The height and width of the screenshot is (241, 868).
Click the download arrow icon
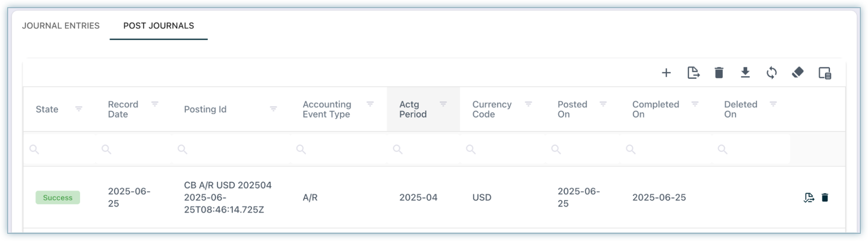745,73
